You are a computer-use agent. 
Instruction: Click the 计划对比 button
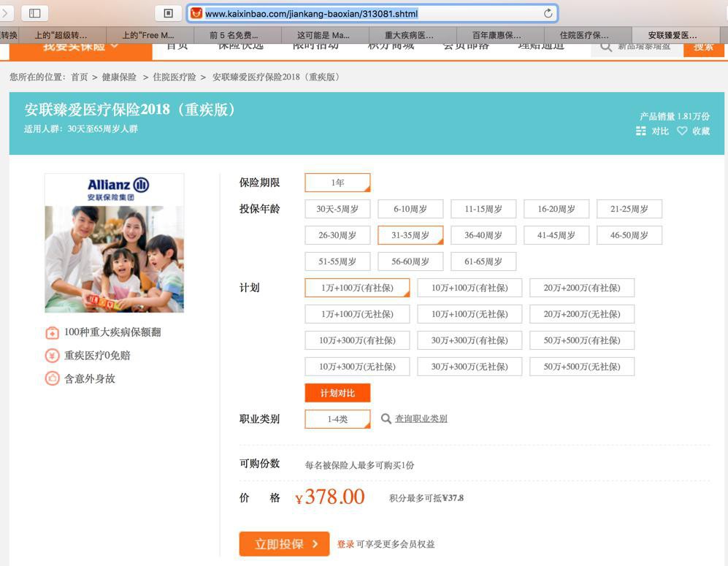(x=337, y=393)
